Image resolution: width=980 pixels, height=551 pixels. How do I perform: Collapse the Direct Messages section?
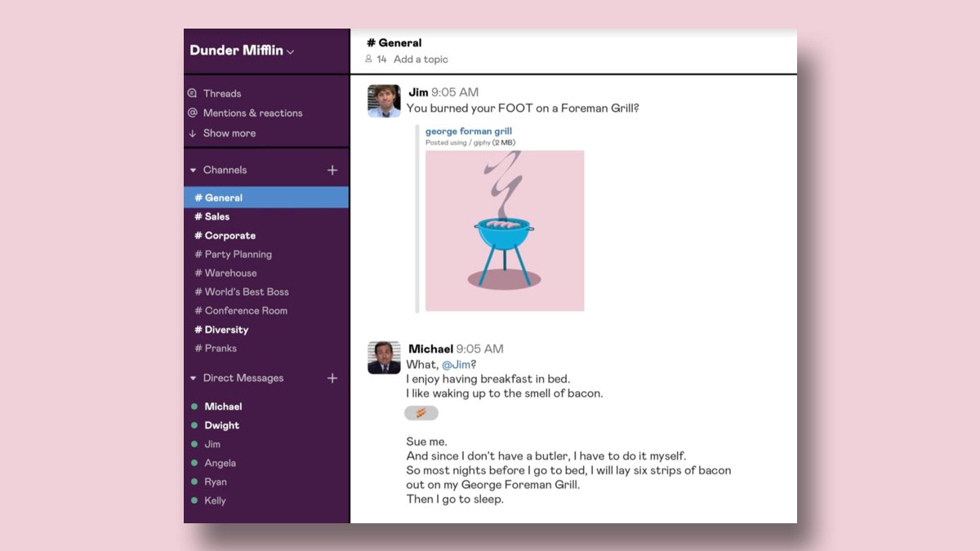click(x=193, y=378)
